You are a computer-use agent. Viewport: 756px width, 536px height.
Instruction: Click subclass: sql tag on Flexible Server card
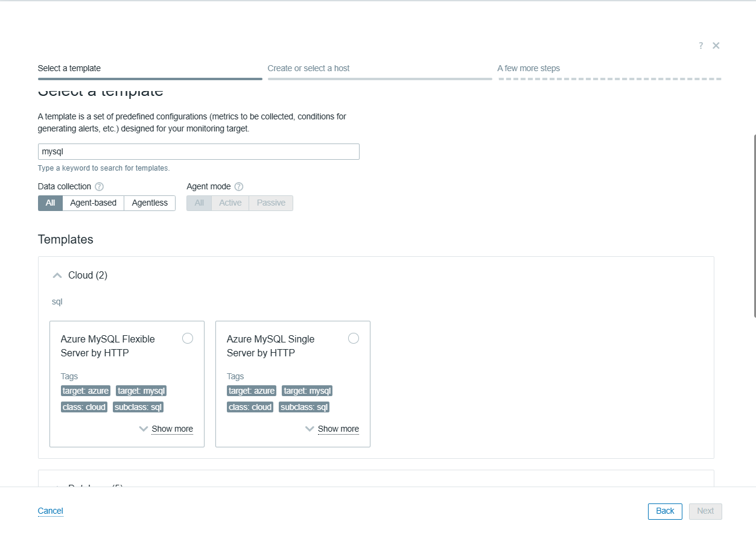click(x=138, y=408)
